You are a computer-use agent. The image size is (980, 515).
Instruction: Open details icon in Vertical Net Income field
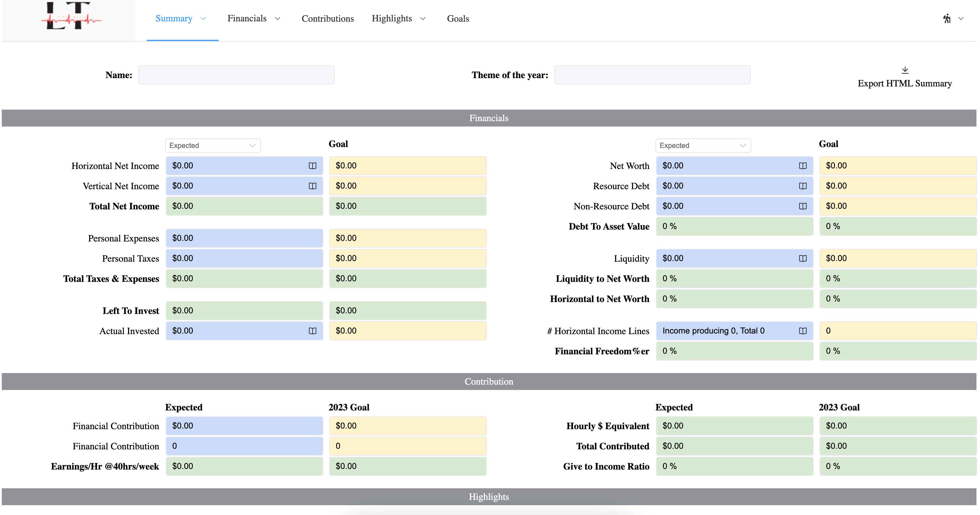coord(312,186)
